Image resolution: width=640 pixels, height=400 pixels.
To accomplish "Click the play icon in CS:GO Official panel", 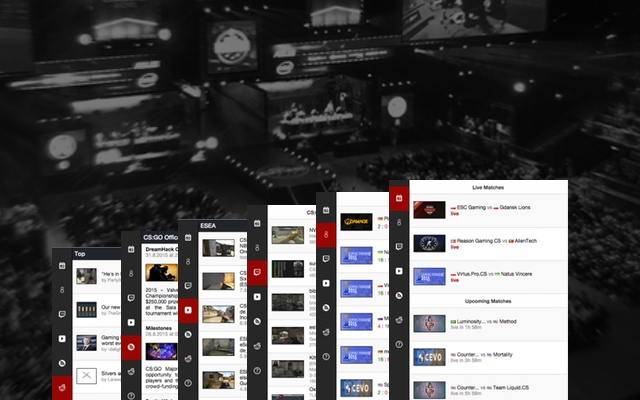I will pyautogui.click(x=131, y=322).
